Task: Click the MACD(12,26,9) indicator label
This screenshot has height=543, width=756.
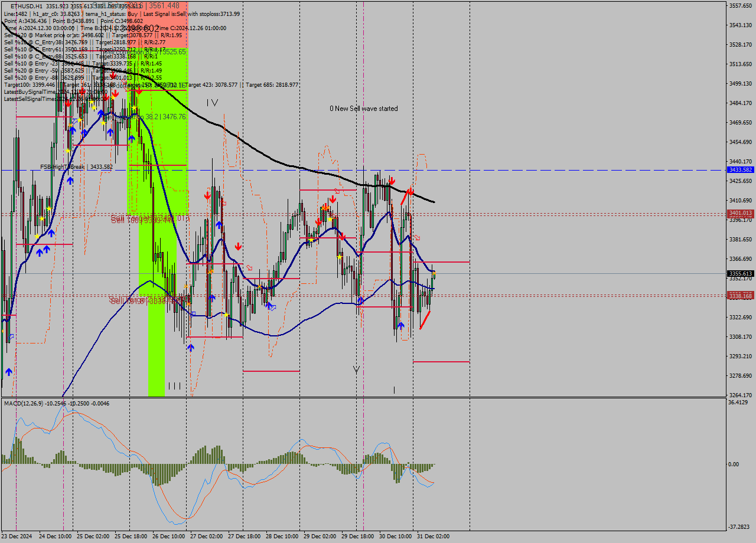Action: coord(57,403)
